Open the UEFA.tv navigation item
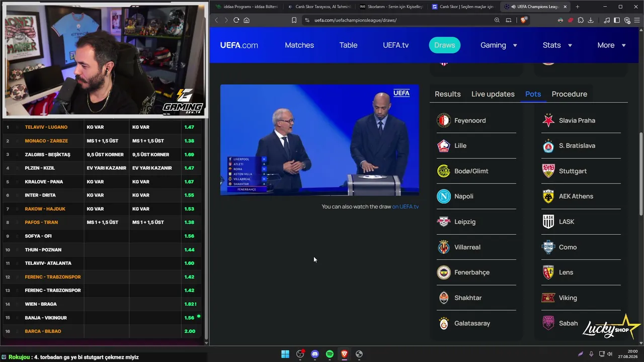Screen dimensions: 644x362 click(x=395, y=45)
